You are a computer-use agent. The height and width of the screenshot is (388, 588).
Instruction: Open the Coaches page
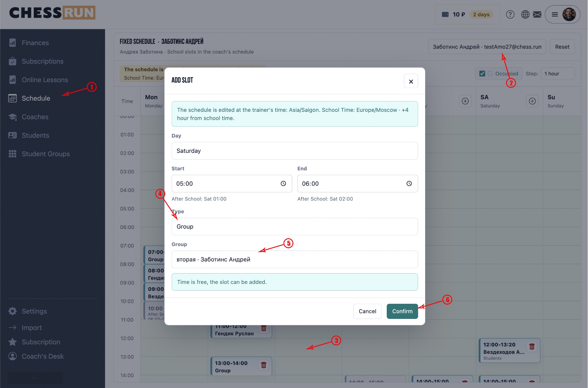[x=35, y=117]
